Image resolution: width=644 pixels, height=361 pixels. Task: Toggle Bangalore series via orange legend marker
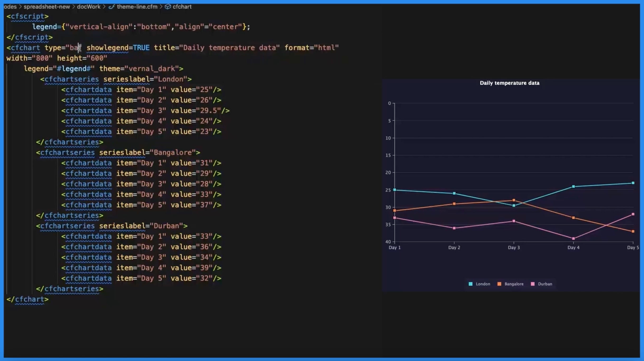pos(499,284)
